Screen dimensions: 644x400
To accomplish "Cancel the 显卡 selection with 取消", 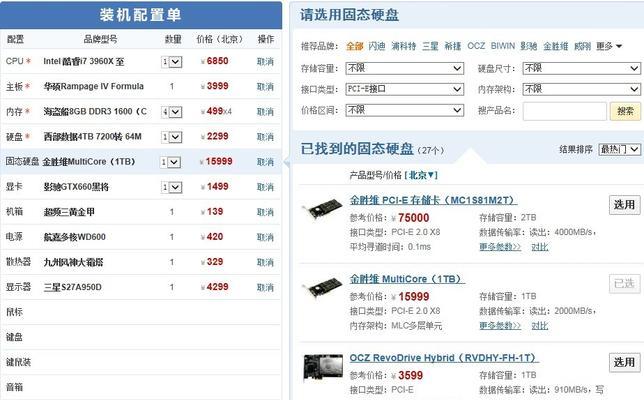I will (265, 187).
